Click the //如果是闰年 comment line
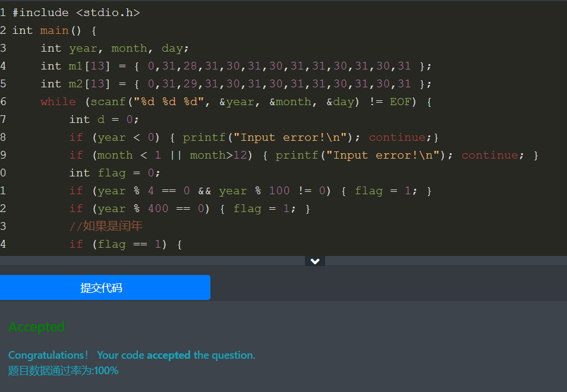567x392 pixels. [x=106, y=226]
